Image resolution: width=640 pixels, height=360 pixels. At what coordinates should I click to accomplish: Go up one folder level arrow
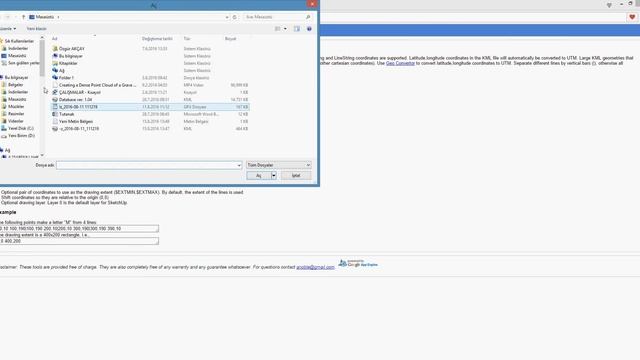tap(23, 17)
